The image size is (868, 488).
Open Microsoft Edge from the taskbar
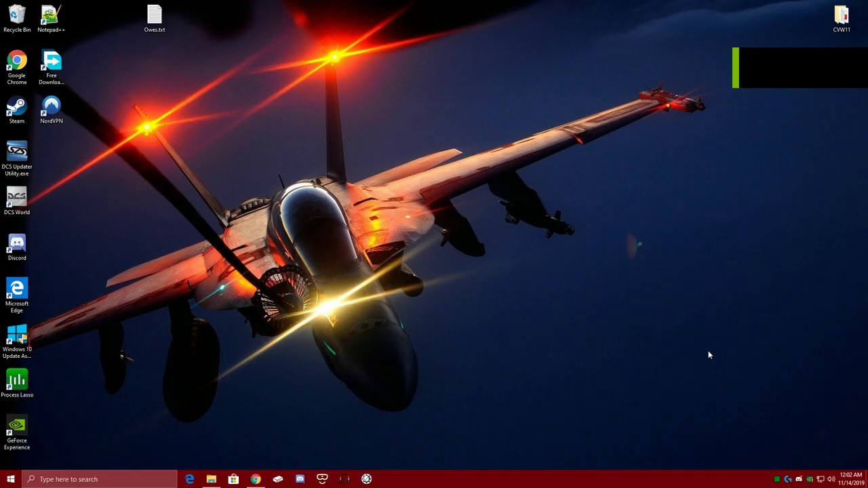189,479
